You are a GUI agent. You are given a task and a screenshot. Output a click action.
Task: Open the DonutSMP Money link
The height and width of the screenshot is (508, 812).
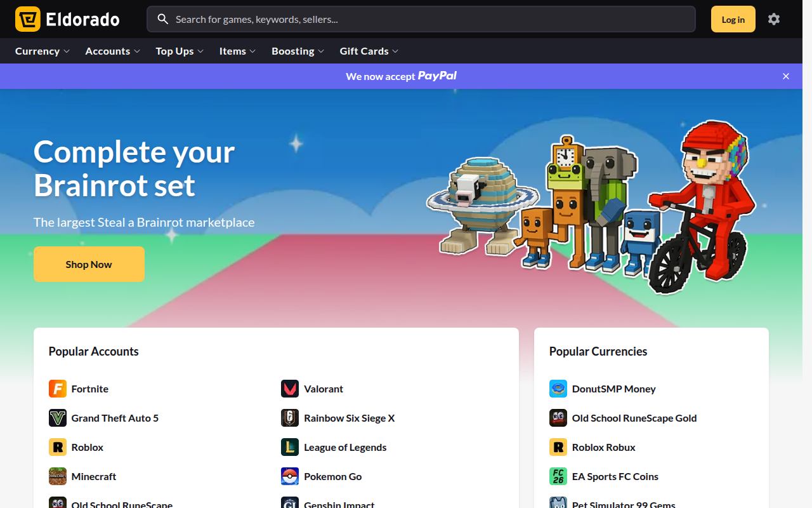(614, 389)
